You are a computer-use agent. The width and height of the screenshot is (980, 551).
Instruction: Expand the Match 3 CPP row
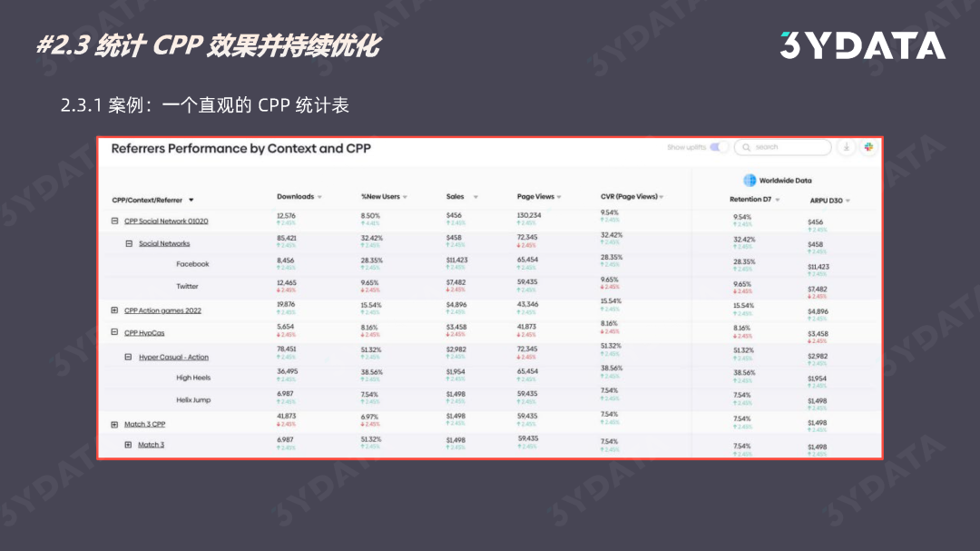(x=114, y=425)
